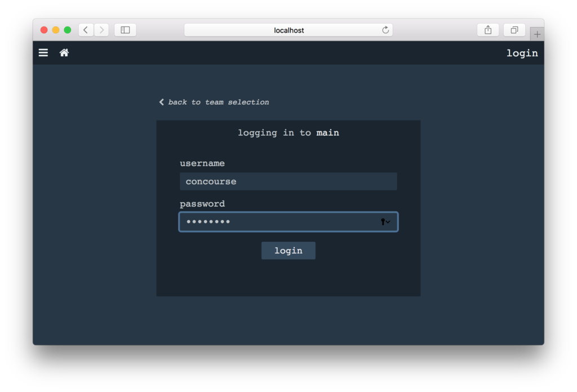Open the hamburger menu in the top bar
This screenshot has width=577, height=392.
(43, 52)
